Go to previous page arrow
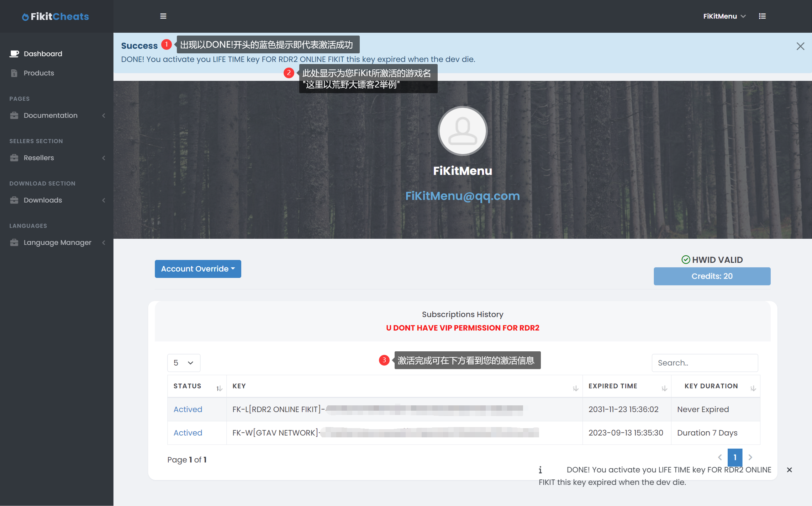 720,457
